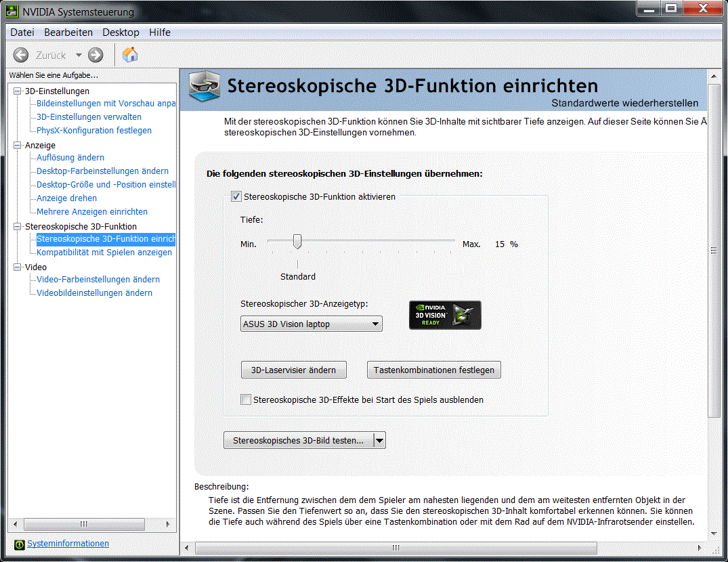728x562 pixels.
Task: Click the Forward arrow icon
Action: tap(95, 56)
